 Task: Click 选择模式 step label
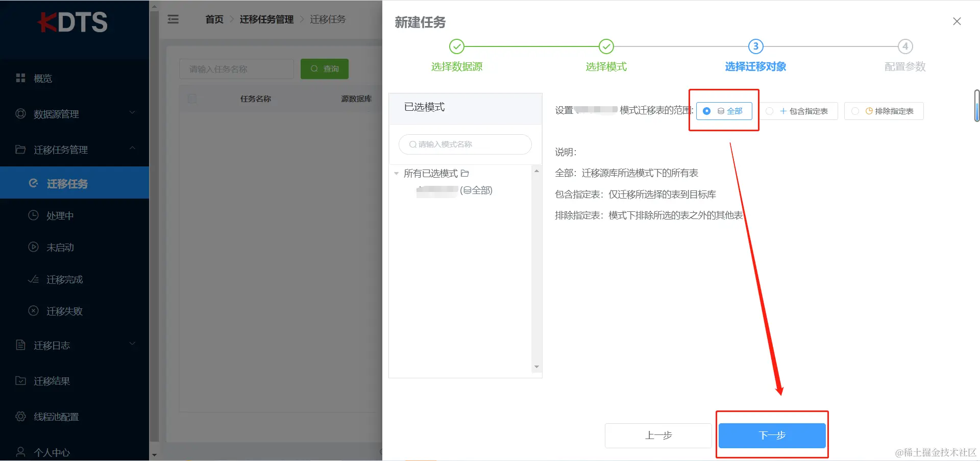tap(606, 67)
